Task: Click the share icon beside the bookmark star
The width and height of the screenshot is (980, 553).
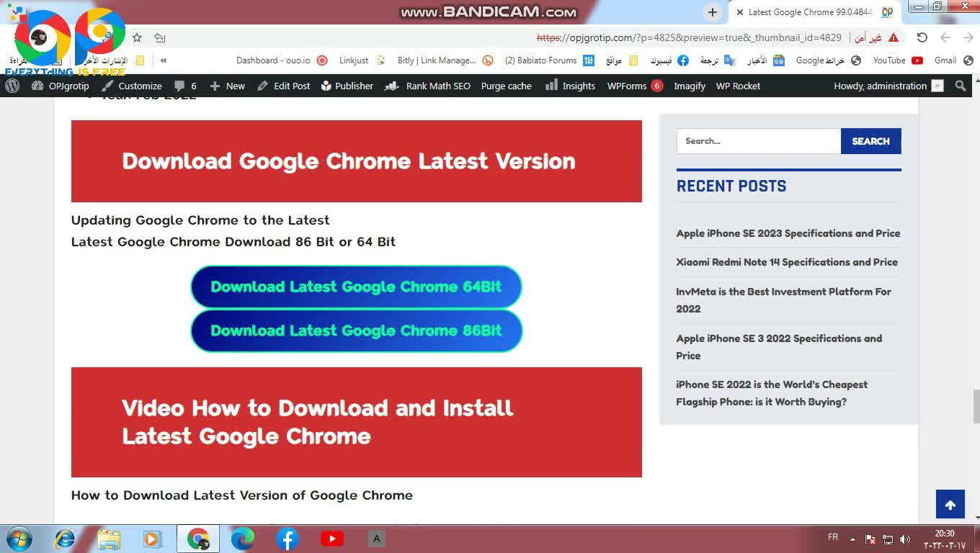Action: click(160, 37)
